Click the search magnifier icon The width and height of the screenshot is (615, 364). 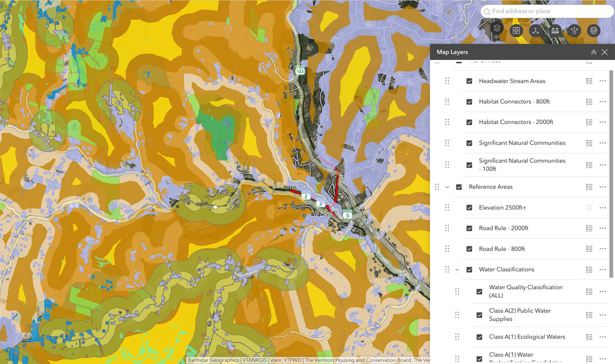click(487, 11)
